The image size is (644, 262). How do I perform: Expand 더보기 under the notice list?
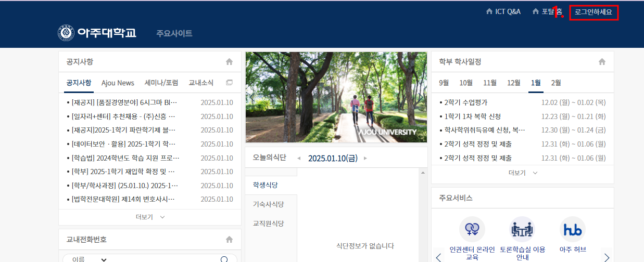[150, 217]
